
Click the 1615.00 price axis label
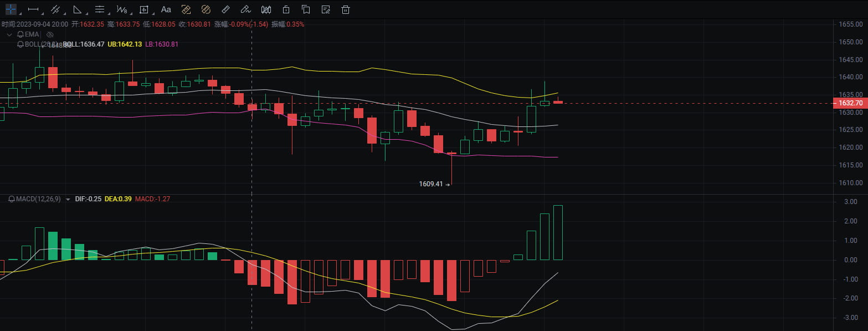point(850,166)
